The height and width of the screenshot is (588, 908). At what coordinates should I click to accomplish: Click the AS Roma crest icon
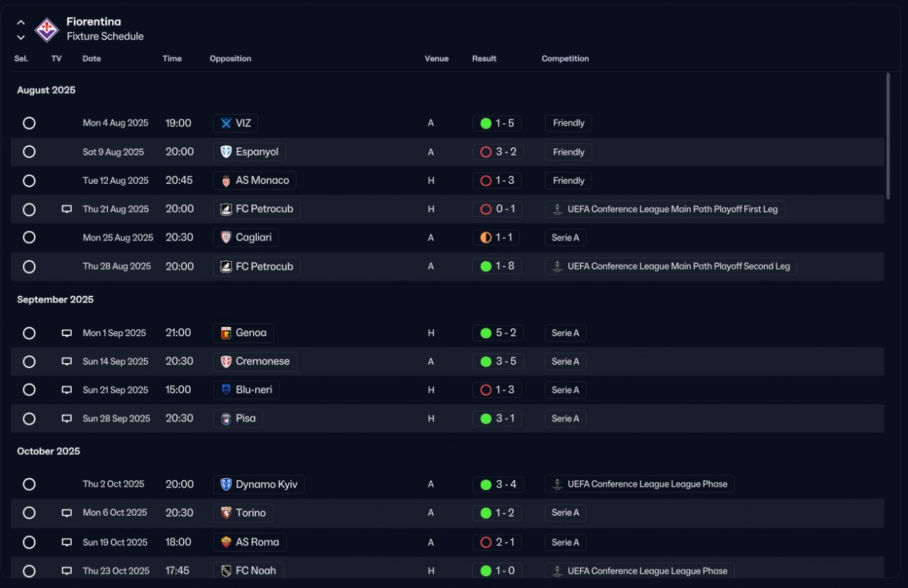point(226,542)
